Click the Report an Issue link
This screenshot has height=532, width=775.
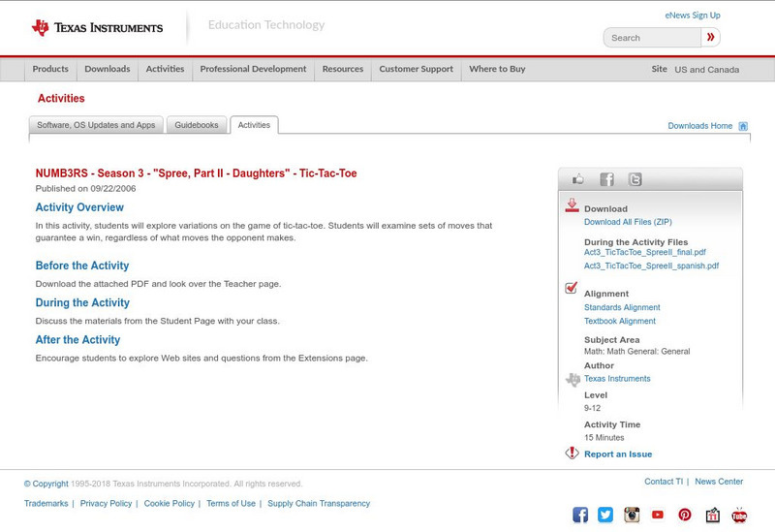pyautogui.click(x=618, y=454)
